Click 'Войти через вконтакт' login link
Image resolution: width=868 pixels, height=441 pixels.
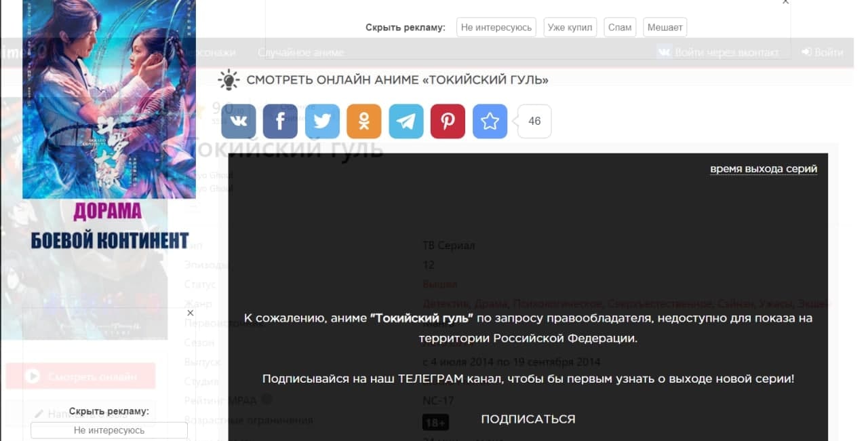(x=718, y=52)
